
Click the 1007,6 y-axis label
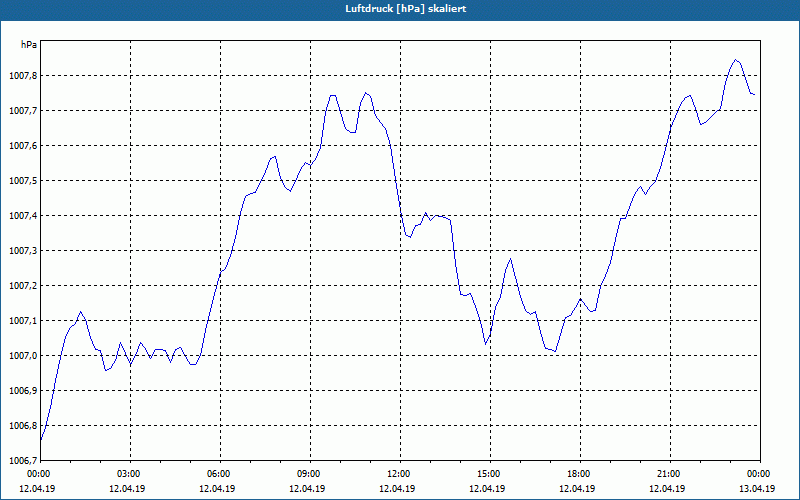click(x=22, y=146)
